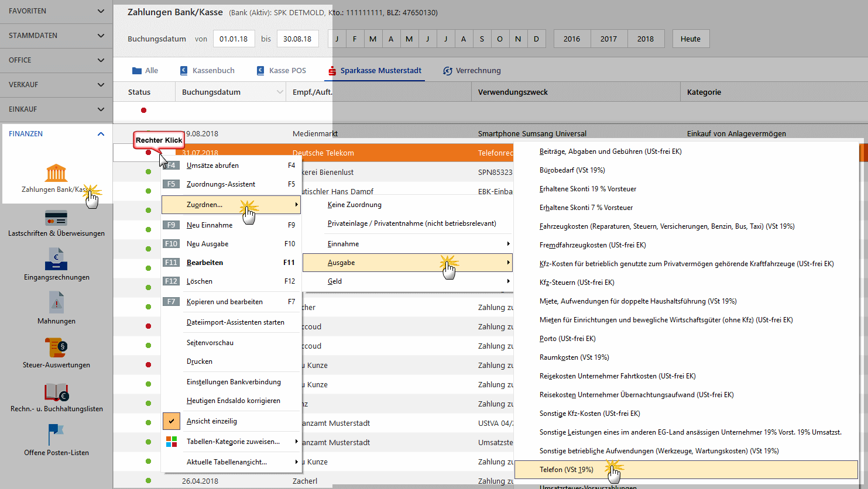The height and width of the screenshot is (489, 868).
Task: Collapse the FINANZEN section
Action: [x=101, y=134]
